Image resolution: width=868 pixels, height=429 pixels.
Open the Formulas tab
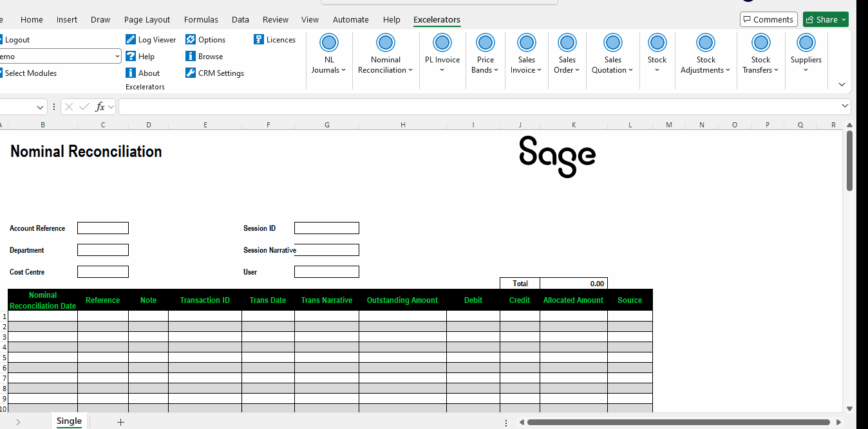click(x=201, y=19)
